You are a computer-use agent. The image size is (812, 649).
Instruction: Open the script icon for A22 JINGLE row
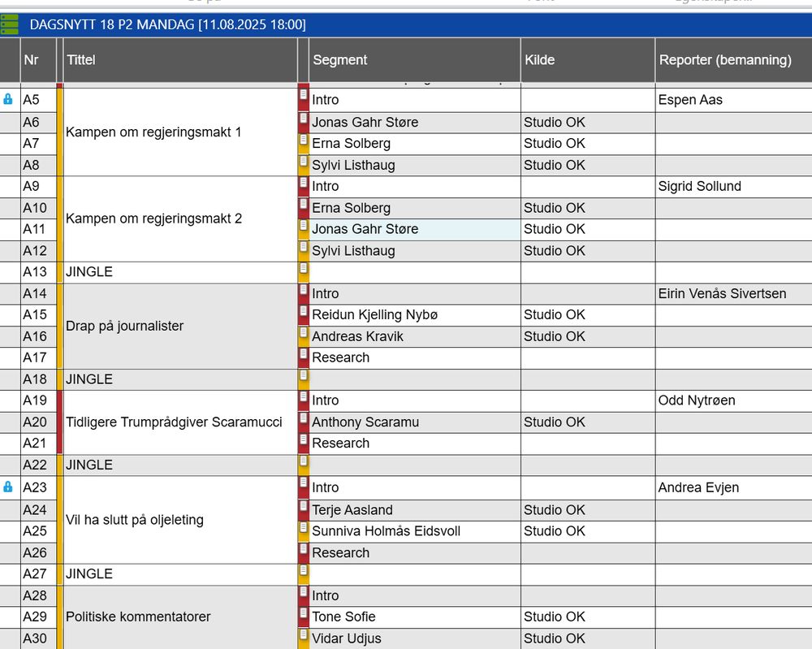304,461
